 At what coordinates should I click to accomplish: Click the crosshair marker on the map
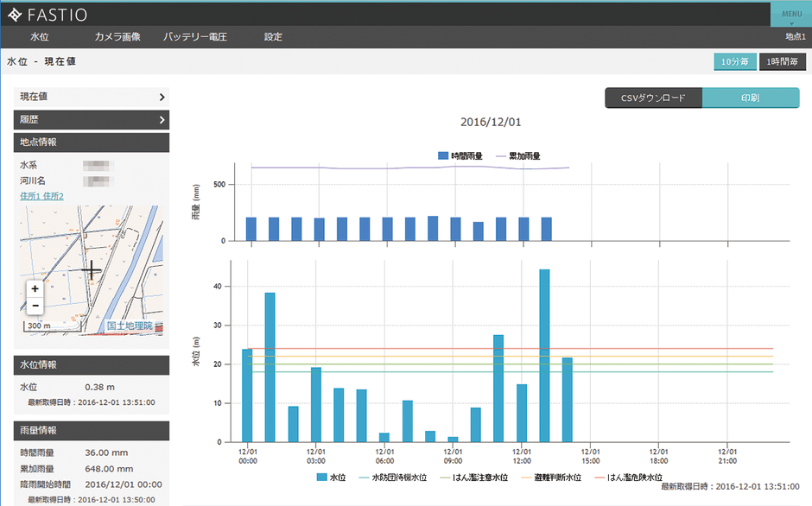coord(91,270)
